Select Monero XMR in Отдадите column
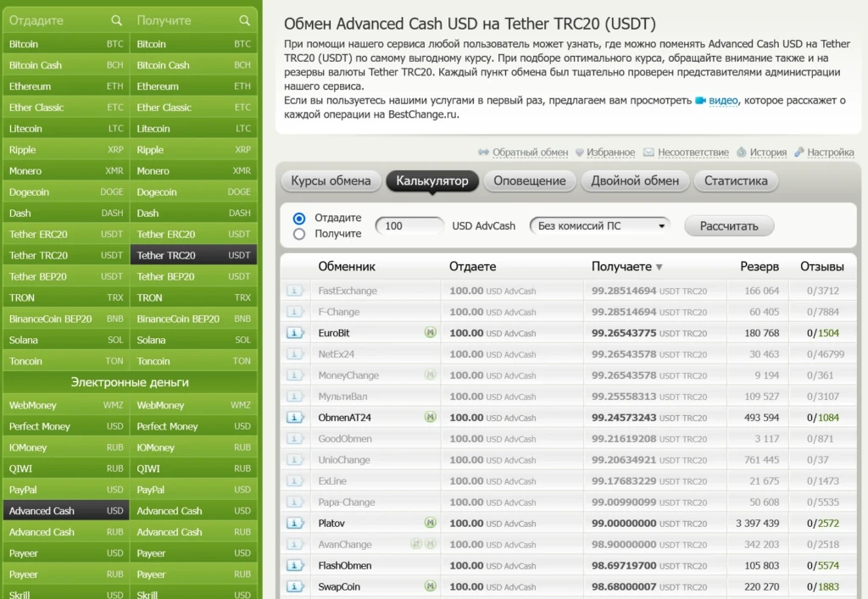 [66, 171]
